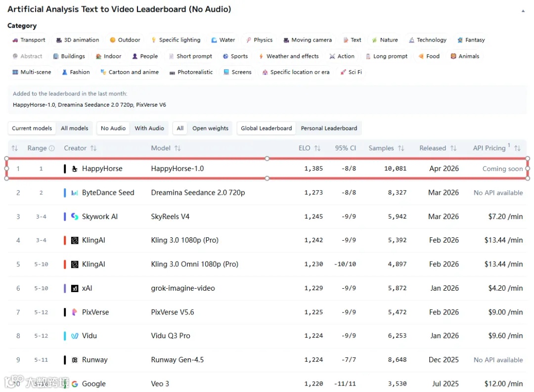This screenshot has width=534, height=392.
Task: Filter by Long prompt category
Action: pos(387,56)
